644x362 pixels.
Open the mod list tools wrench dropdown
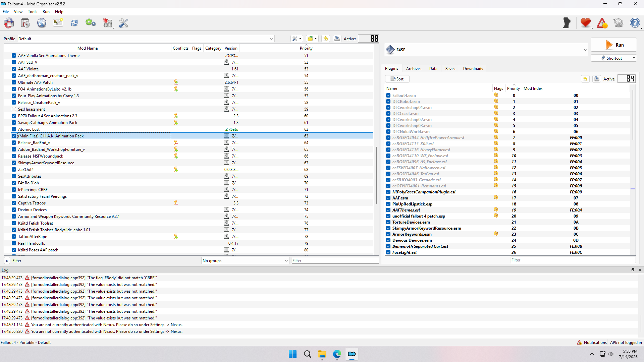[297, 39]
